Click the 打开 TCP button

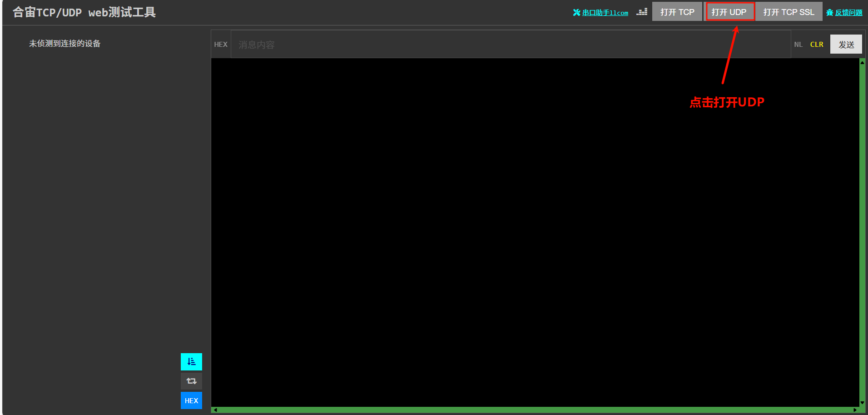coord(677,12)
